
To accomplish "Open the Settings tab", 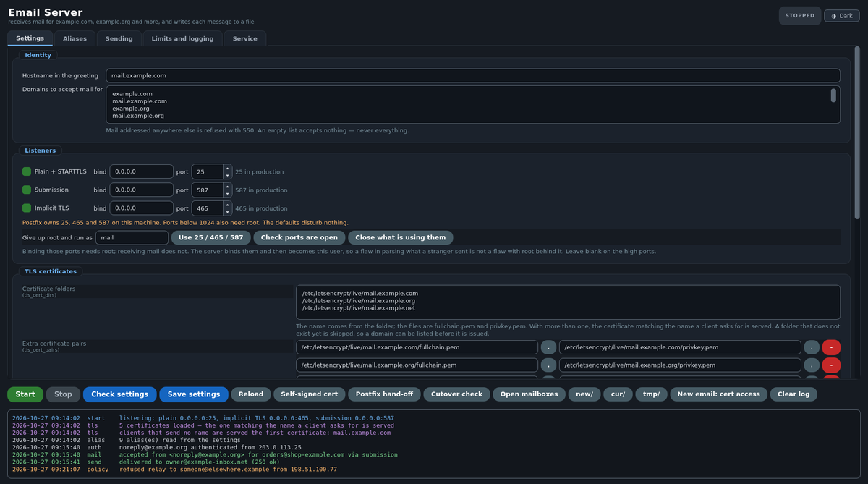I will click(x=30, y=38).
